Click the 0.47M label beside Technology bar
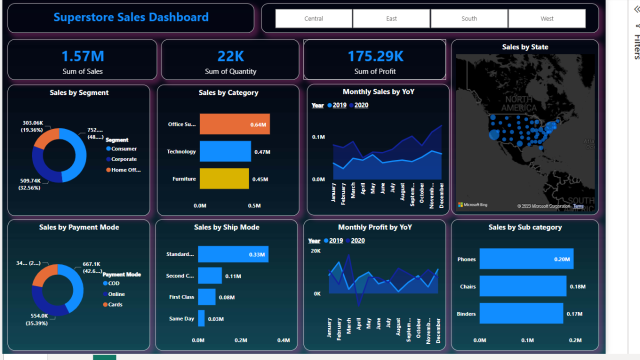This screenshot has height=360, width=640. point(262,152)
